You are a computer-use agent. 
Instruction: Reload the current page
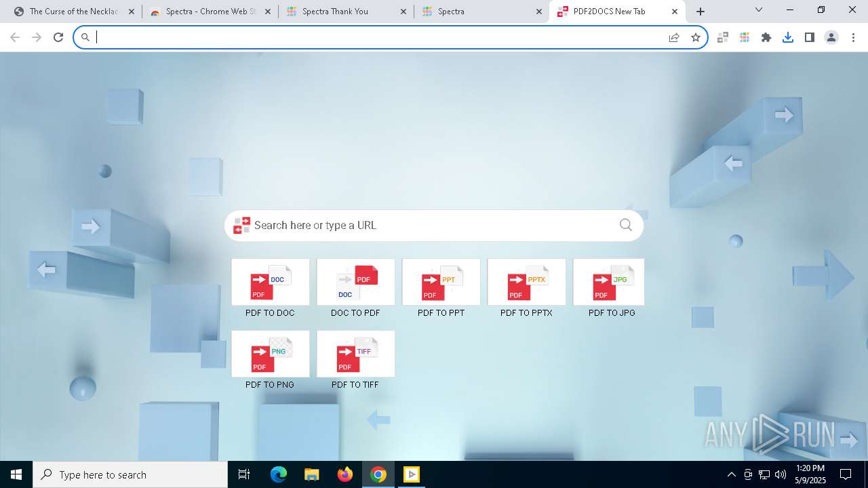tap(58, 37)
